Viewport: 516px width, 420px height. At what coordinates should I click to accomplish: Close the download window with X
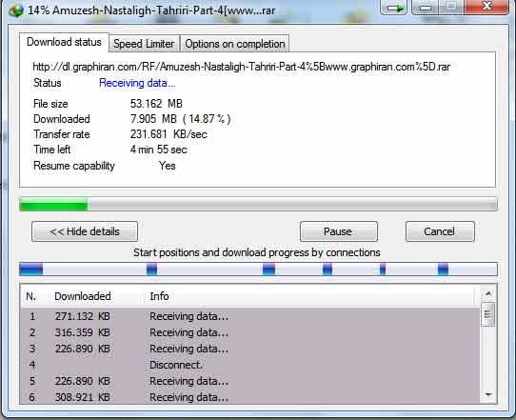click(x=486, y=7)
